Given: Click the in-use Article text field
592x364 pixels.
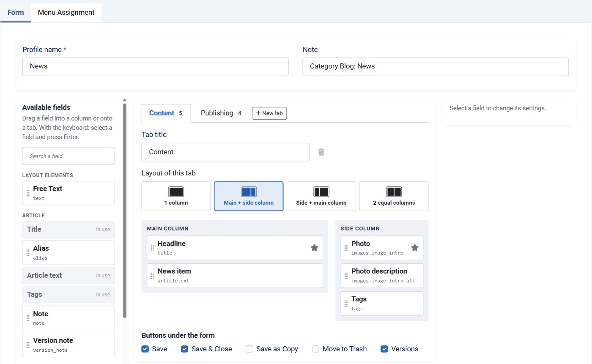Looking at the screenshot, I should 69,276.
